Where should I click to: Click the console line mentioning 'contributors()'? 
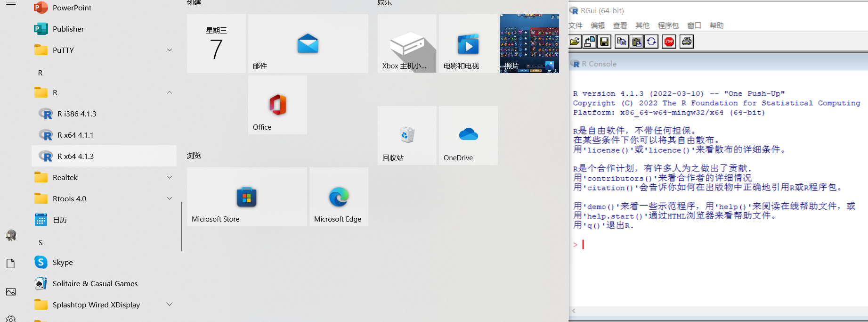[662, 178]
